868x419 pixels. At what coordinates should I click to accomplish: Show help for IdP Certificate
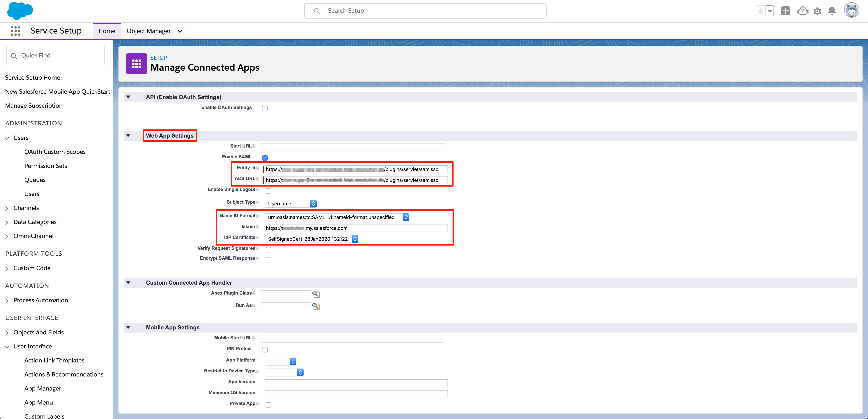[x=257, y=238]
